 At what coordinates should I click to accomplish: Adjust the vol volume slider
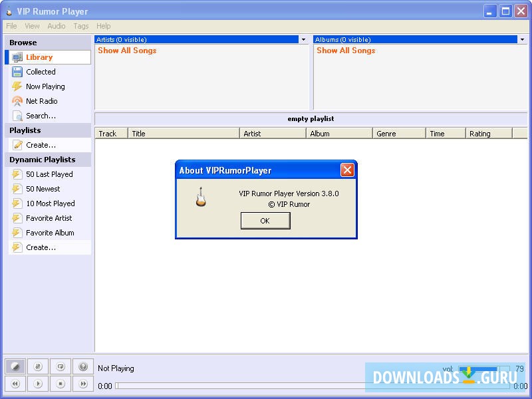click(x=484, y=369)
